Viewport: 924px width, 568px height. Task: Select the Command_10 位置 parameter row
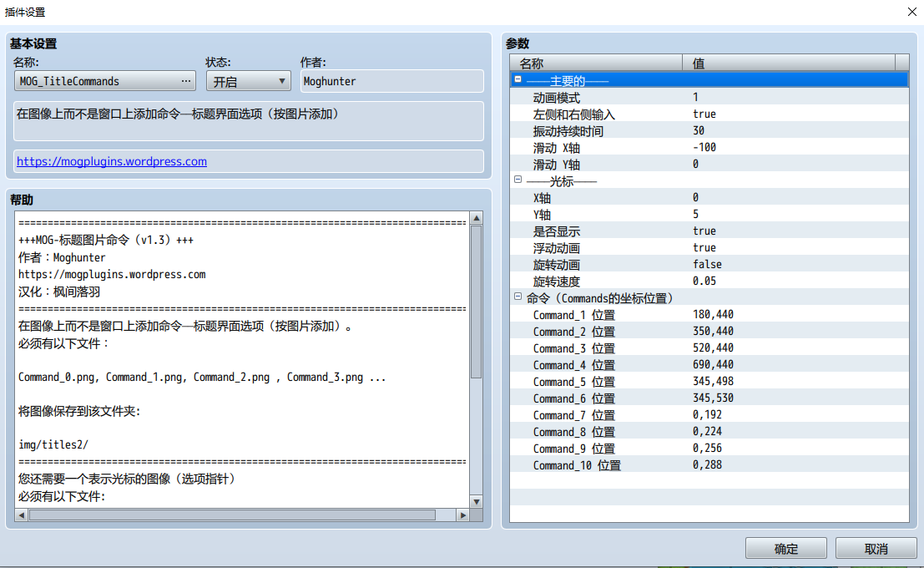[709, 464]
